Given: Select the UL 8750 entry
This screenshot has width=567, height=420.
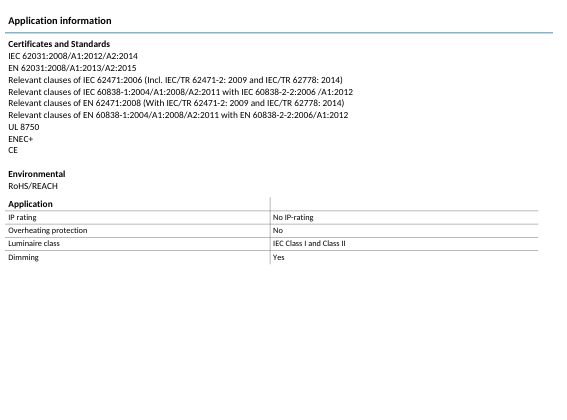Looking at the screenshot, I should coord(24,127).
